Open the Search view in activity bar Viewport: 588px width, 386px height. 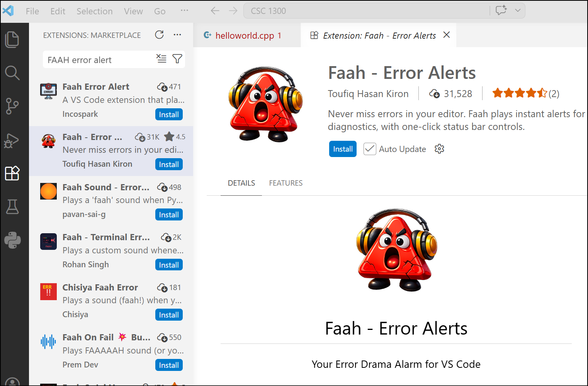point(12,73)
